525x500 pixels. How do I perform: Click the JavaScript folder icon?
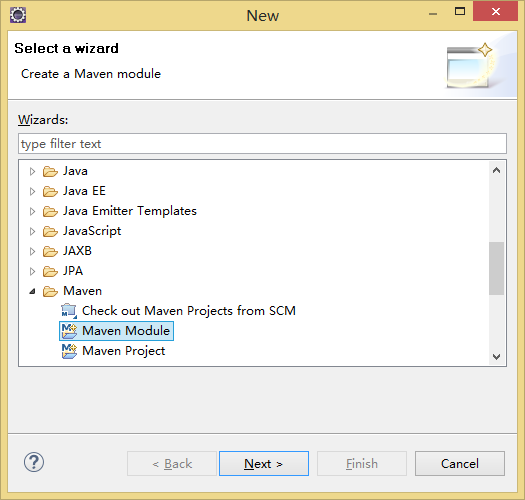(x=50, y=231)
